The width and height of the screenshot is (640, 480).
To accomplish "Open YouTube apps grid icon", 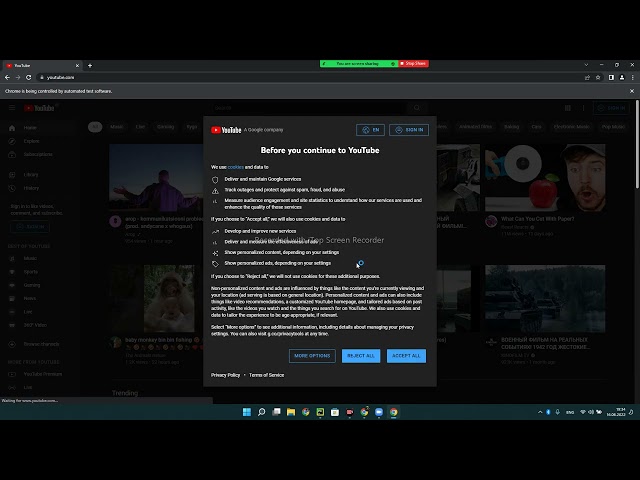I will [x=567, y=108].
